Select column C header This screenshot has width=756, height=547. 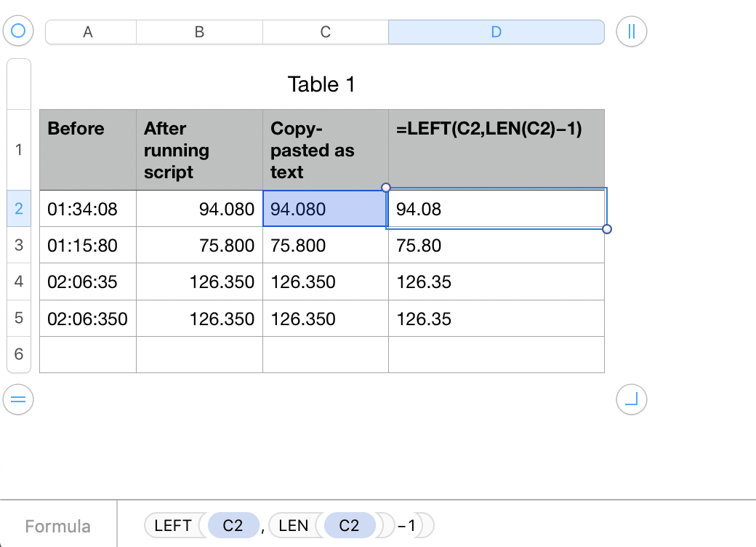pyautogui.click(x=326, y=32)
